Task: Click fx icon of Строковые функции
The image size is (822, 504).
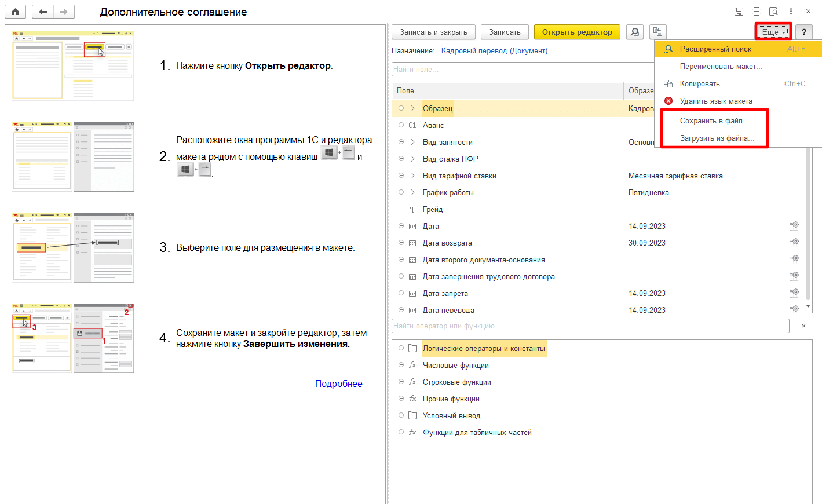Action: click(x=412, y=382)
